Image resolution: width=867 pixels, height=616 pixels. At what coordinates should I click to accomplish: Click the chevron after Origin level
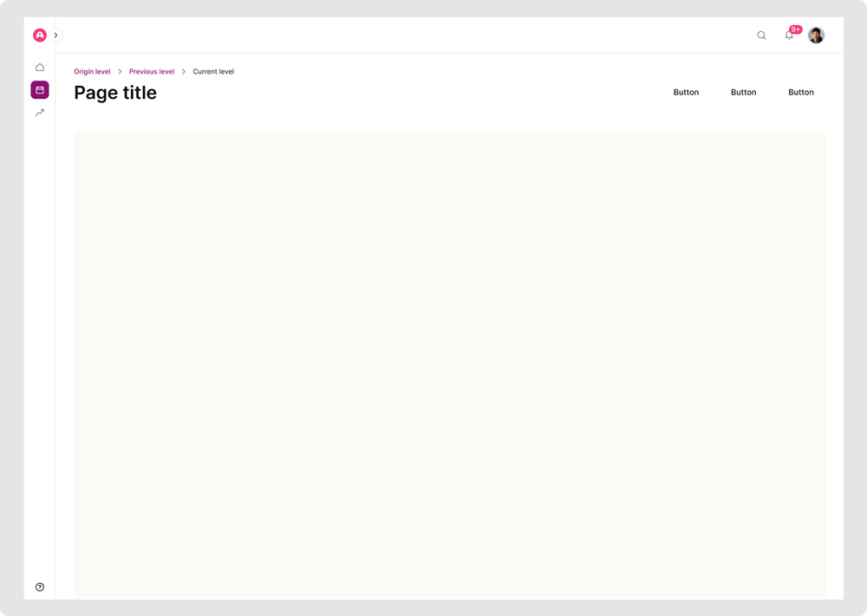point(119,71)
